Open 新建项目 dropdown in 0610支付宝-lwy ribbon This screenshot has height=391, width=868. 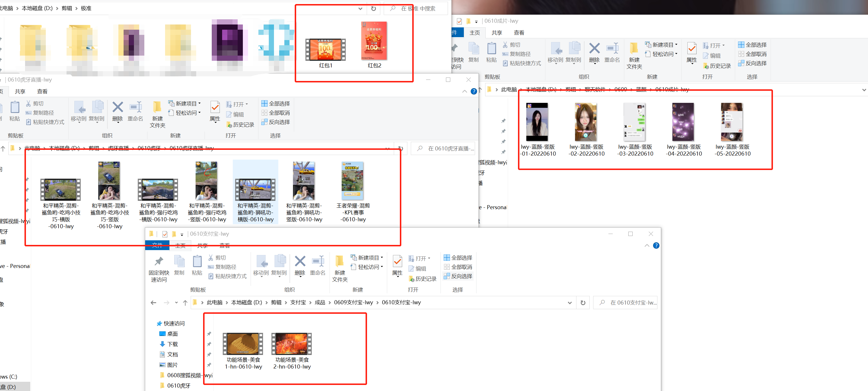(367, 258)
